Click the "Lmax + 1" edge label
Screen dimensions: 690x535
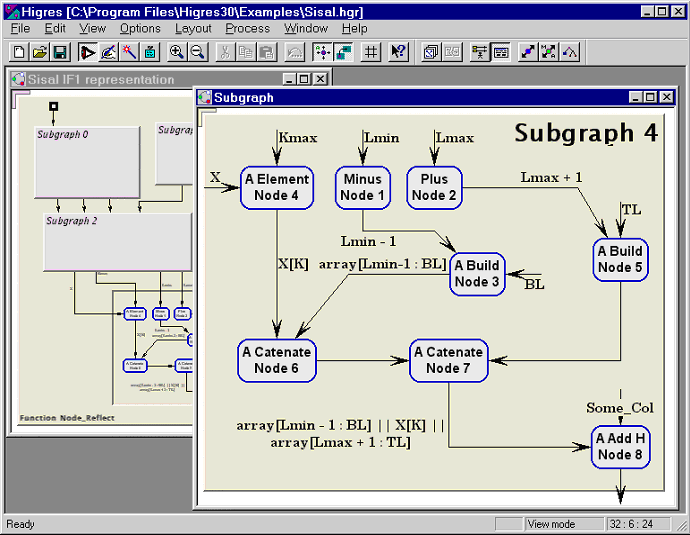[x=551, y=177]
